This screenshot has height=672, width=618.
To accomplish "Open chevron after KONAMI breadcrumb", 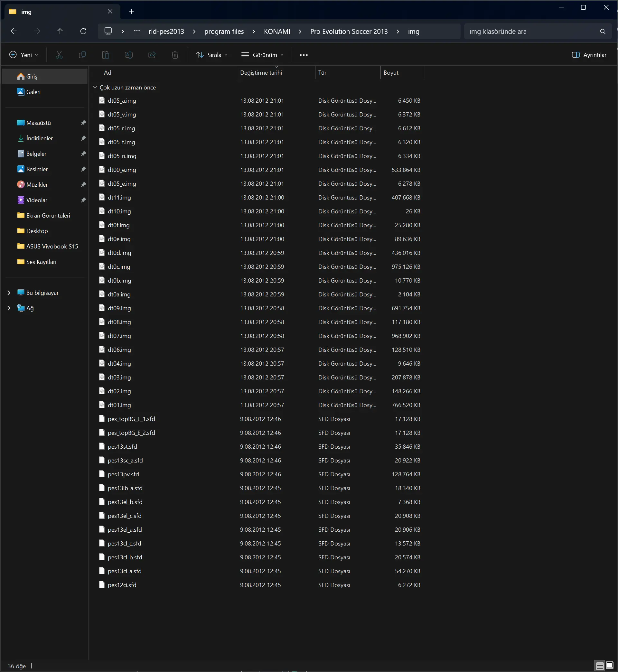I will click(x=300, y=32).
